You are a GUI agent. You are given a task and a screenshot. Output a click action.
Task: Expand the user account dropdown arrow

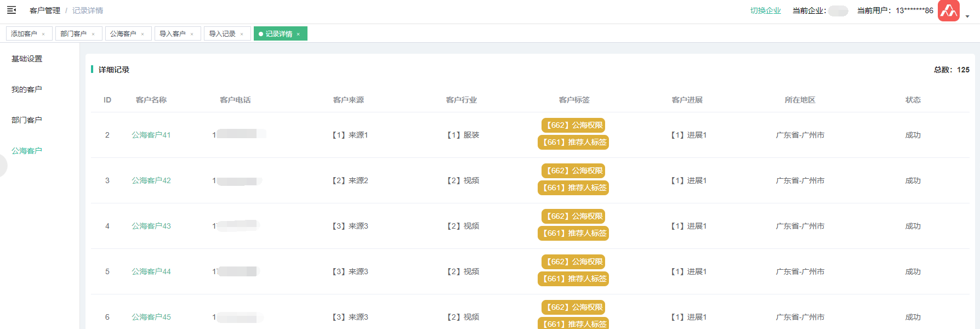click(967, 16)
